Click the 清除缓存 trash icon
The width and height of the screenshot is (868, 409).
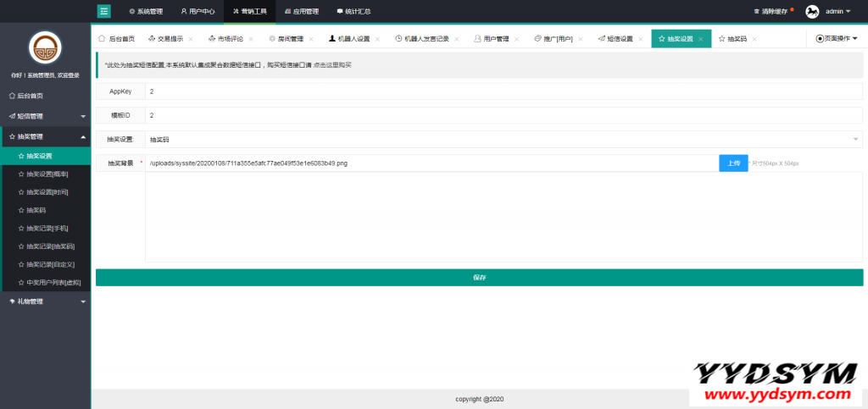pos(757,12)
